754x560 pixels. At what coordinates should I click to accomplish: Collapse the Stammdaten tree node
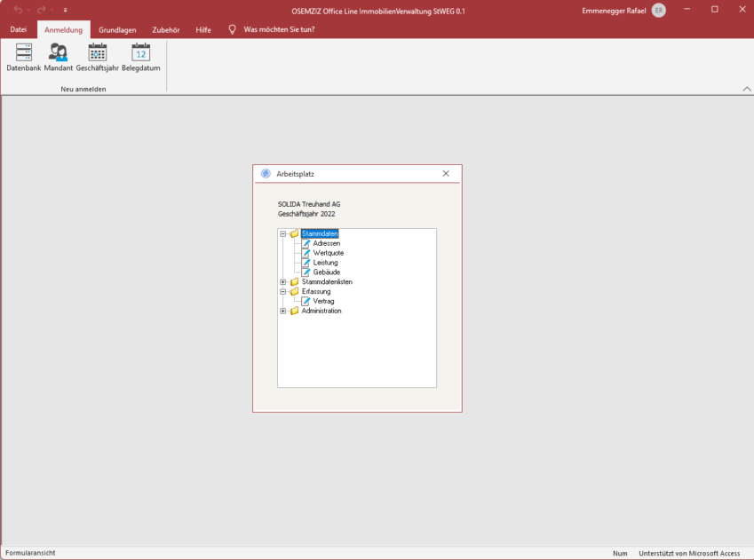(x=282, y=234)
